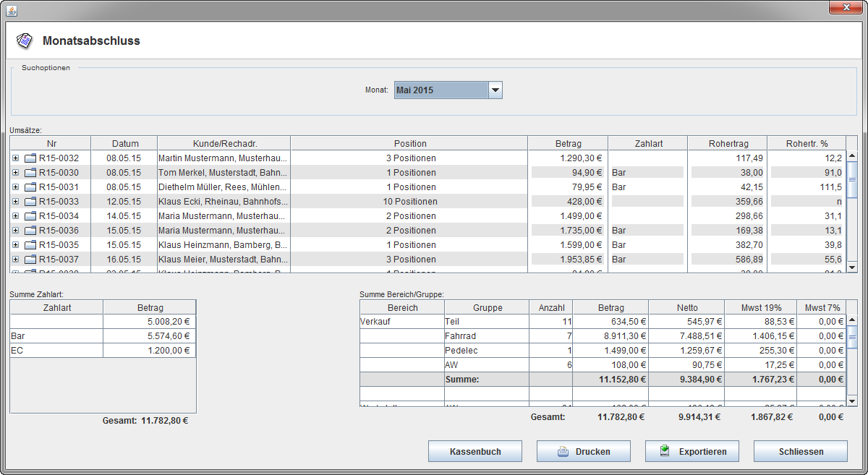The height and width of the screenshot is (475, 868).
Task: Click the folder icon of invoice R15-0037
Action: pos(30,260)
